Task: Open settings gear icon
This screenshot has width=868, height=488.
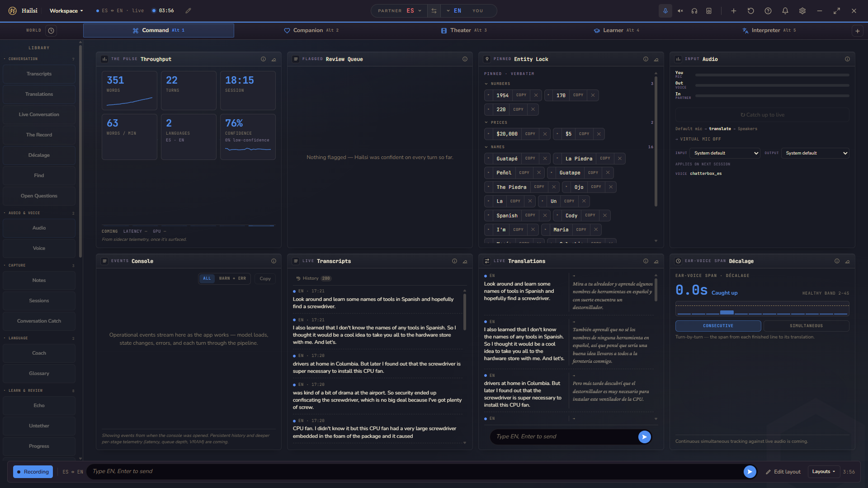Action: (x=802, y=11)
